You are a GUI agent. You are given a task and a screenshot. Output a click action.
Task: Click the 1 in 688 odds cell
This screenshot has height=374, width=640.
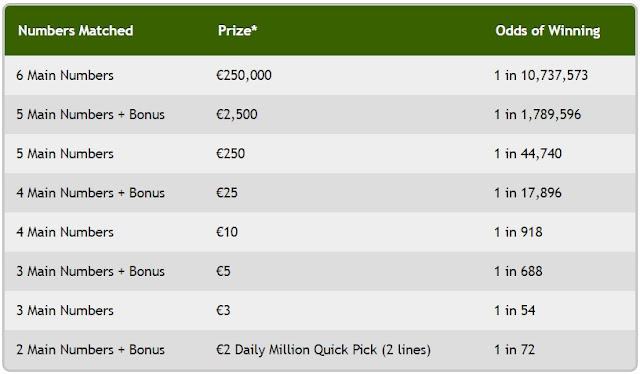coord(518,272)
